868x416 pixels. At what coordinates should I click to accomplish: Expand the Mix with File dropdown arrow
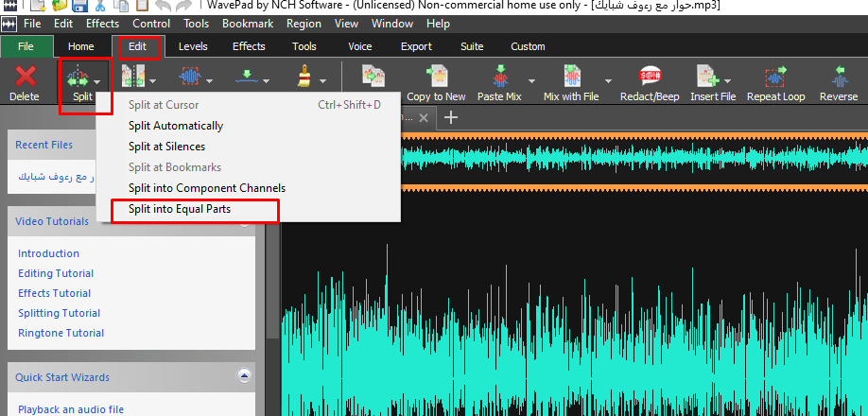[608, 81]
